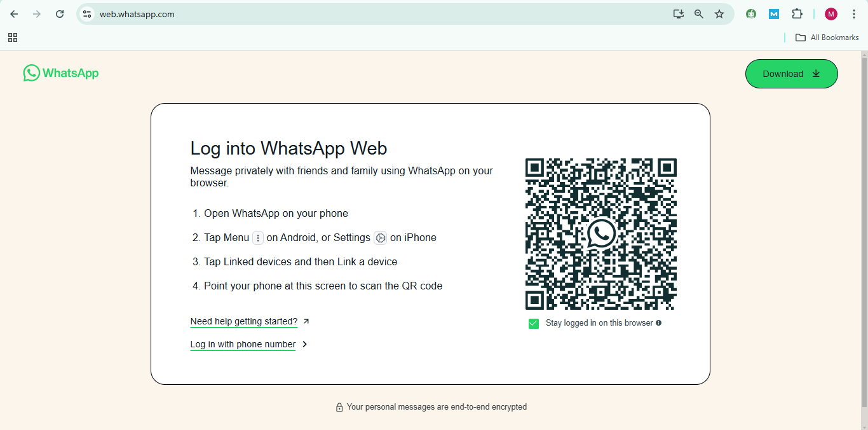This screenshot has width=868, height=430.
Task: Click the tab groups grid icon below back arrow
Action: click(x=13, y=38)
